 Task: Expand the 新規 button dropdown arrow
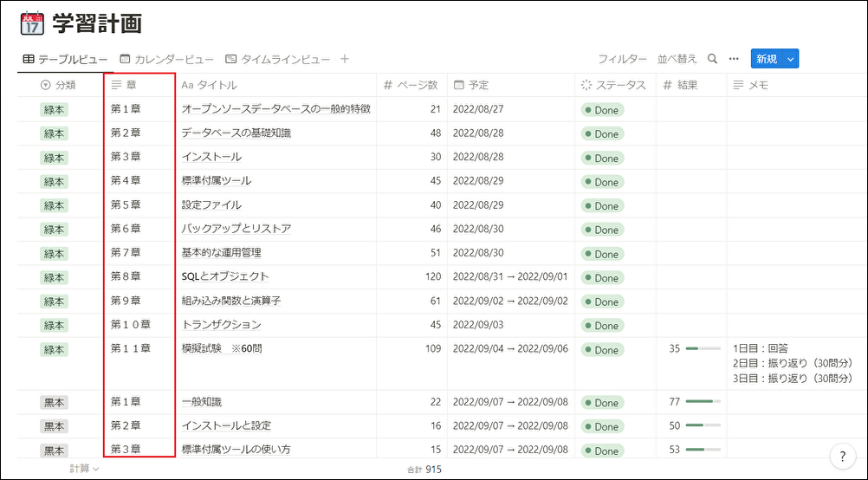point(791,59)
